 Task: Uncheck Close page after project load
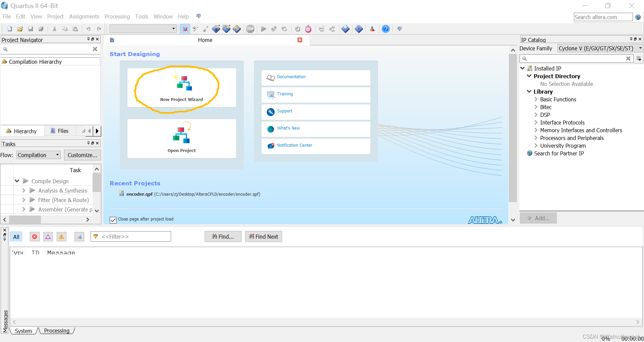point(113,220)
